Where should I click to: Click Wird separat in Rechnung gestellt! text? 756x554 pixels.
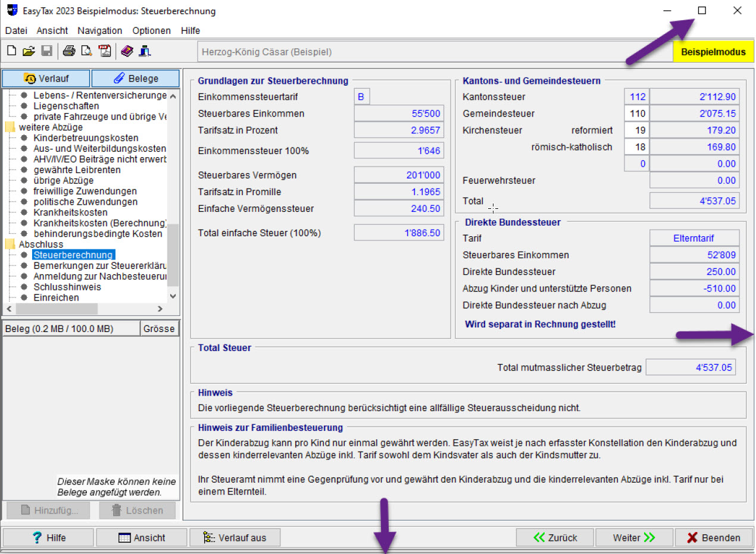pyautogui.click(x=540, y=324)
